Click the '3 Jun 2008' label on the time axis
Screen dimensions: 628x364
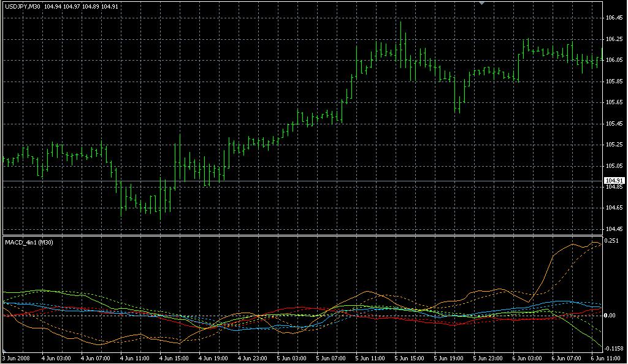click(x=15, y=359)
